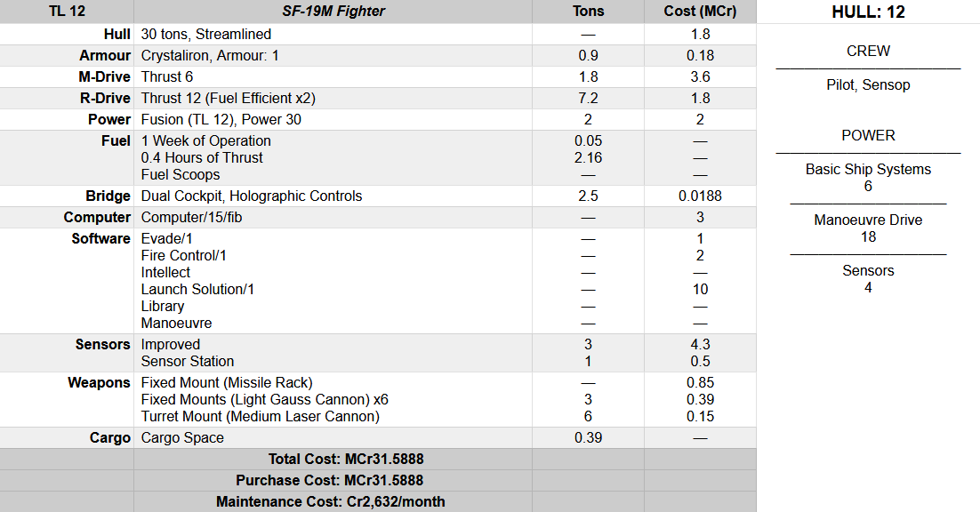Select the TL 12 header cell

tap(67, 12)
